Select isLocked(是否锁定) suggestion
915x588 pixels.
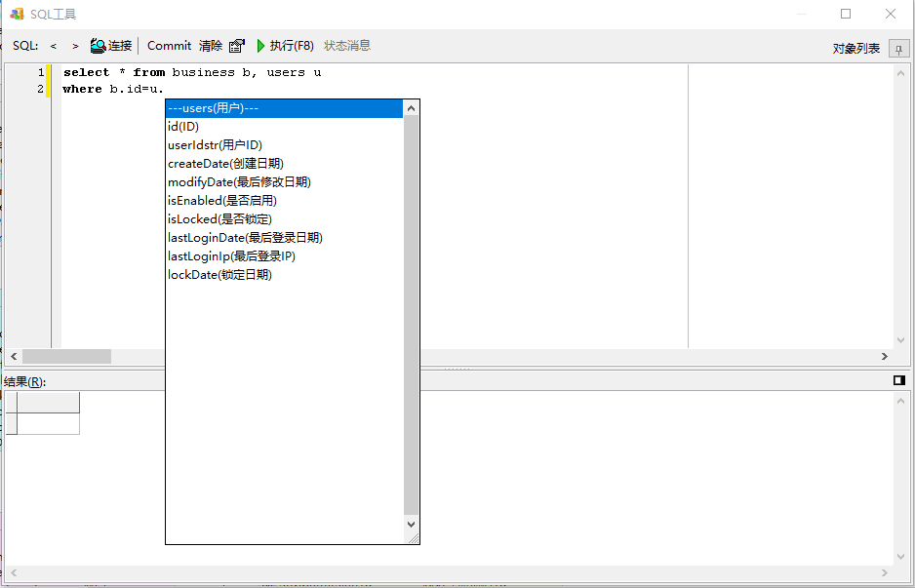[x=284, y=219]
